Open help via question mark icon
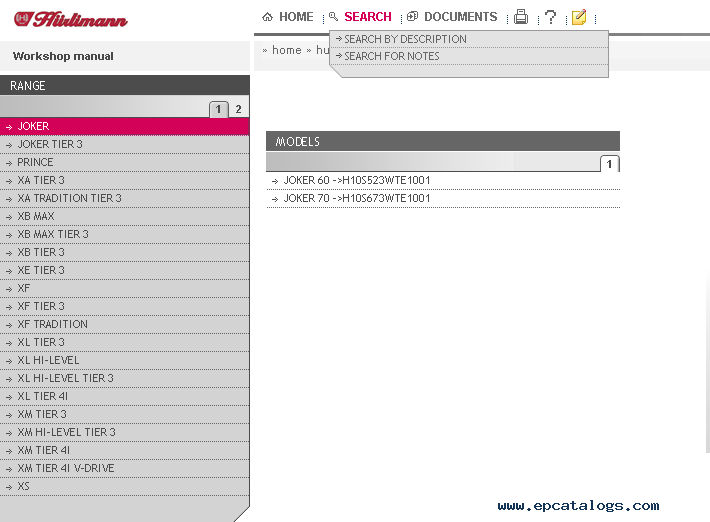The image size is (710, 522). pyautogui.click(x=550, y=17)
